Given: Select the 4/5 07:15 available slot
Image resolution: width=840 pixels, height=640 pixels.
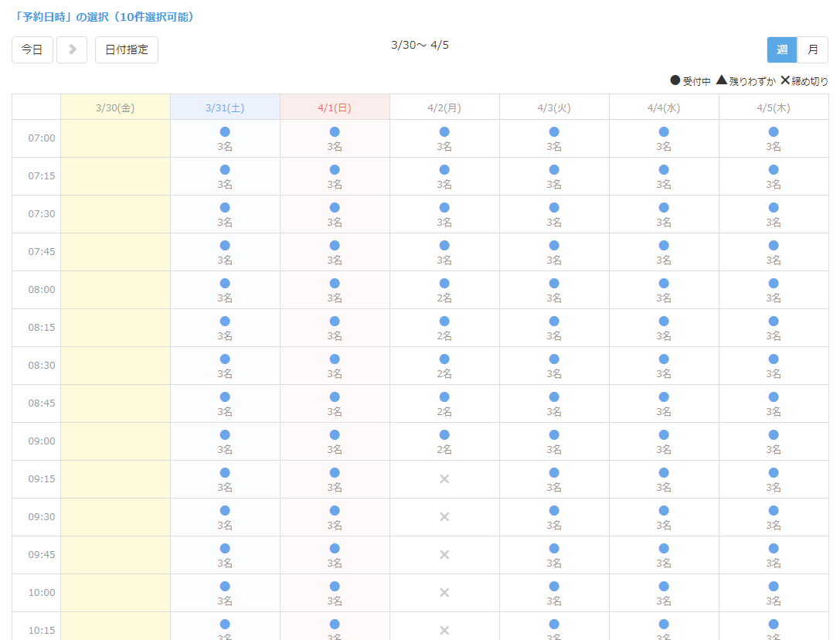Looking at the screenshot, I should tap(774, 176).
